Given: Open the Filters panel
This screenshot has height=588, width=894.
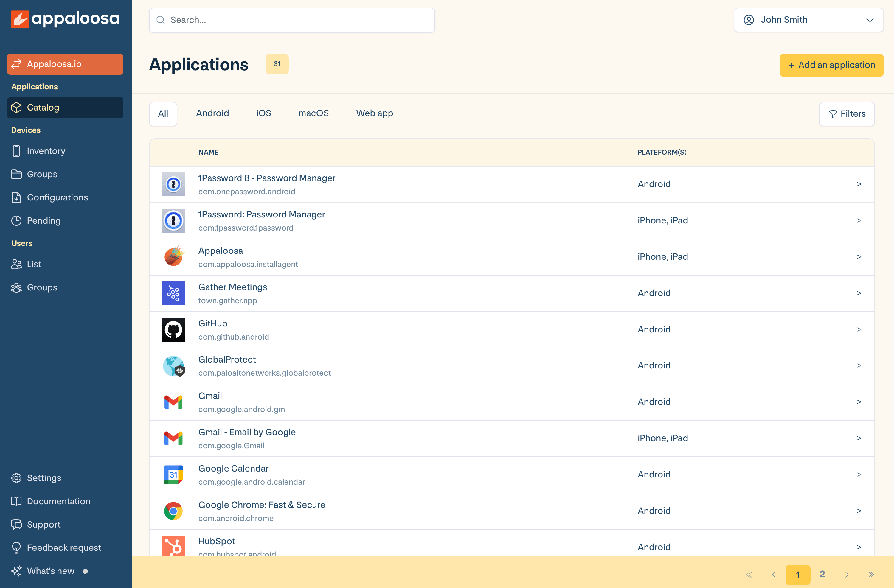Looking at the screenshot, I should (x=847, y=114).
